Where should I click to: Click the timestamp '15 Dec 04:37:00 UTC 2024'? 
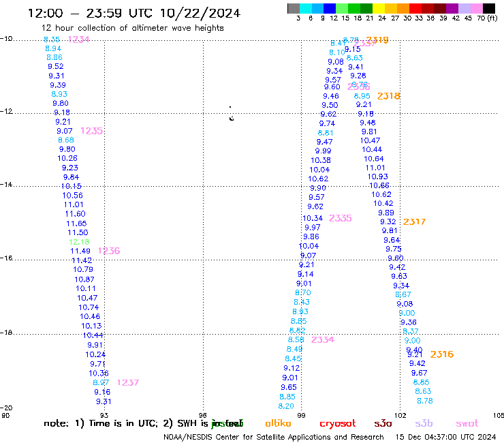(x=446, y=437)
